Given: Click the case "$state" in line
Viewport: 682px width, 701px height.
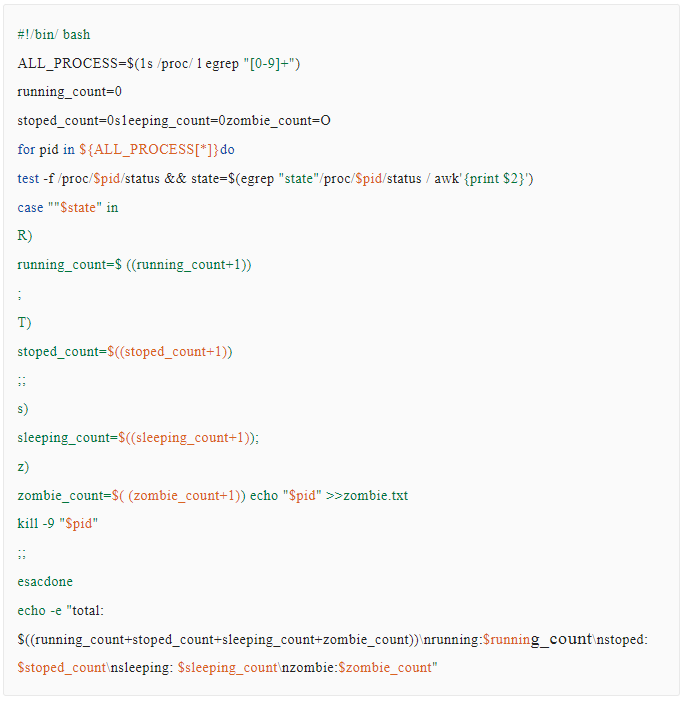Looking at the screenshot, I should click(x=68, y=207).
